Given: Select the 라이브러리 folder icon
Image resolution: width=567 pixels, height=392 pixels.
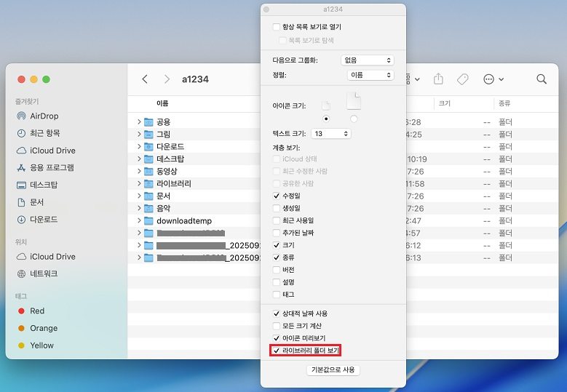Looking at the screenshot, I should [x=148, y=184].
